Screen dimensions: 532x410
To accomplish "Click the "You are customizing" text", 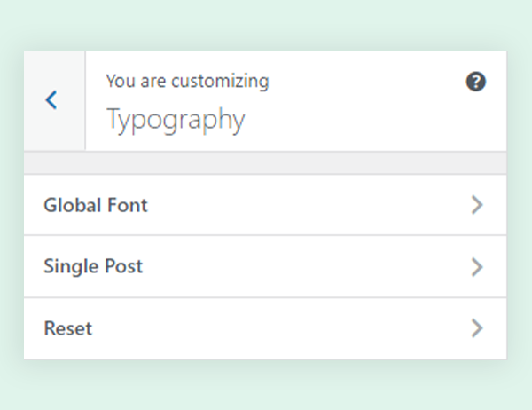I will (187, 82).
